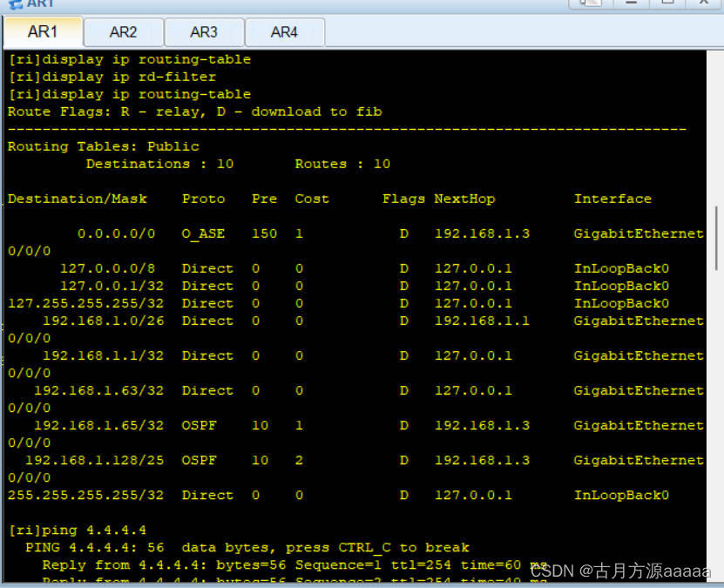Screen dimensions: 724x588
Task: Click the 'Destinations : 10' text
Action: click(159, 164)
